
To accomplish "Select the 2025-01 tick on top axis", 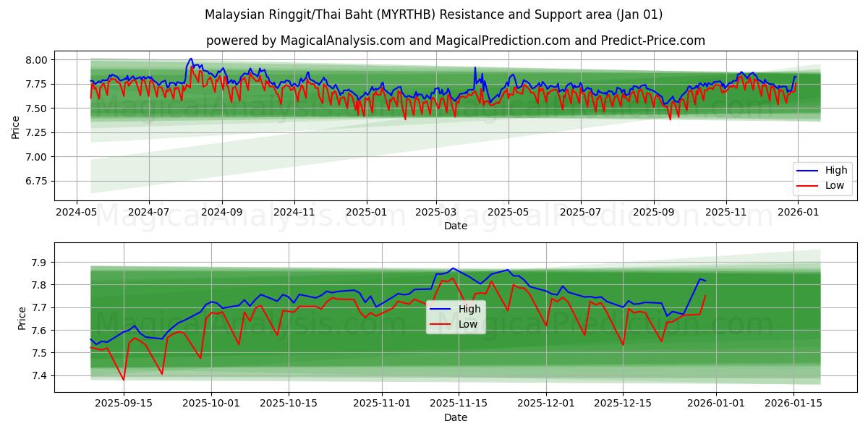I will pos(367,208).
